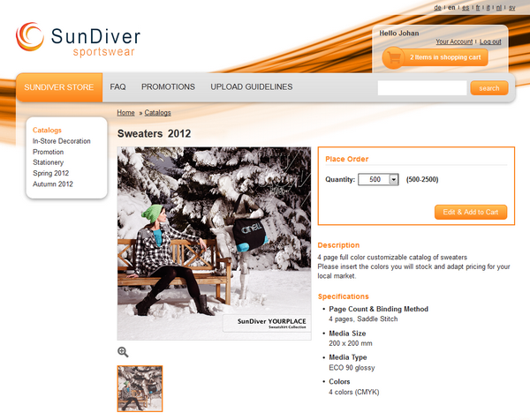
Task: Click the shopping cart icon
Action: (x=392, y=57)
